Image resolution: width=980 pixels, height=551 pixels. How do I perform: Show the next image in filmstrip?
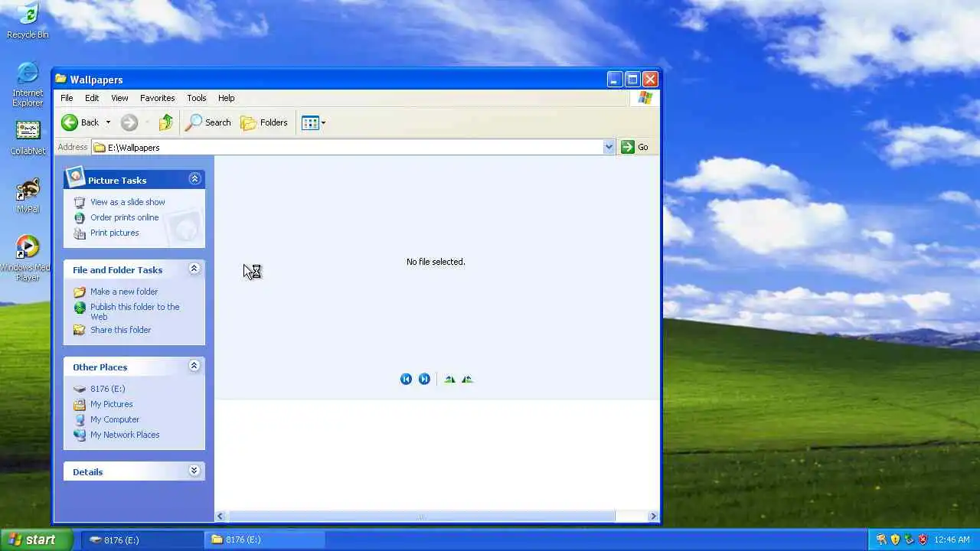coord(424,379)
